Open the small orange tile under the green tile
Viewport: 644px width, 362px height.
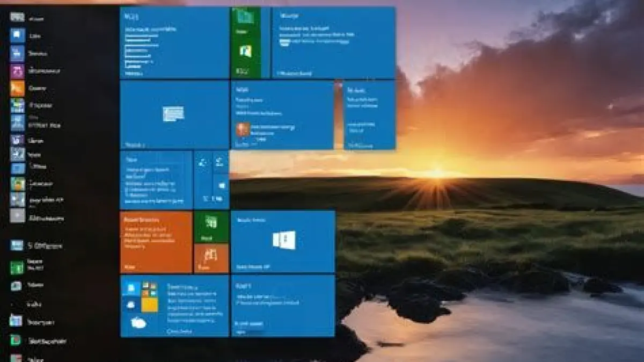pyautogui.click(x=211, y=258)
